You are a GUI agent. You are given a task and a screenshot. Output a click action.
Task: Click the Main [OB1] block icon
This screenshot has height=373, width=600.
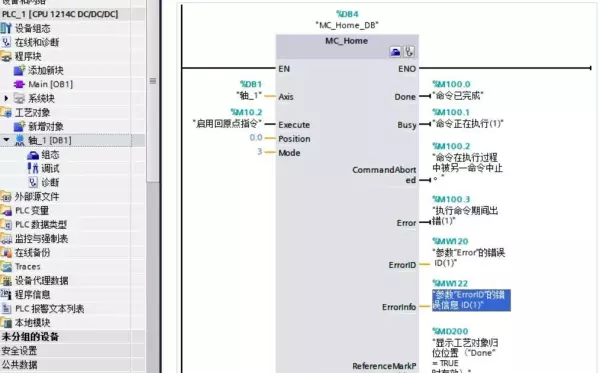tap(19, 84)
